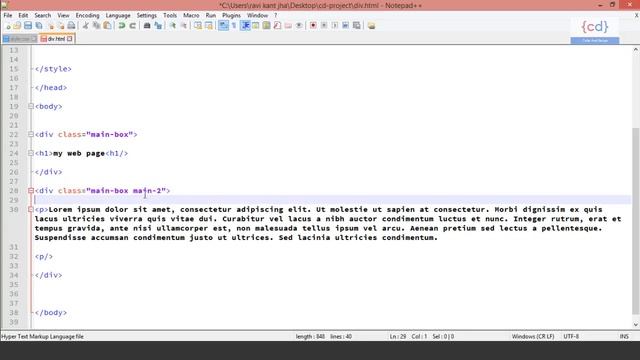Click the Copy toolbar icon

point(96,26)
